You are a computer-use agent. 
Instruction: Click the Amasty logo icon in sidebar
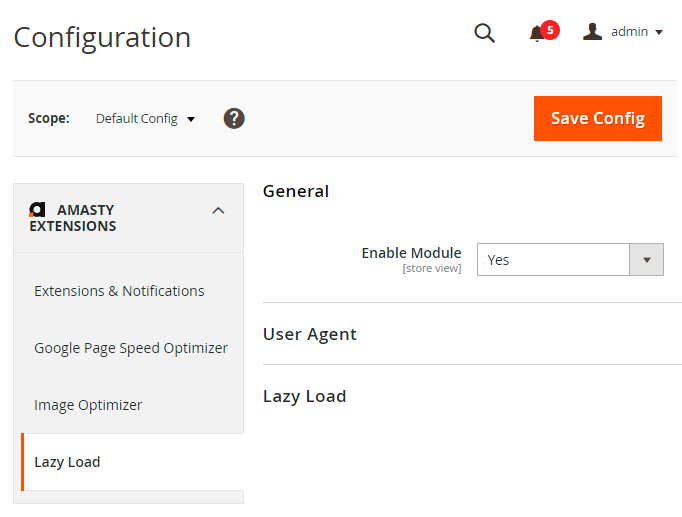(x=37, y=210)
